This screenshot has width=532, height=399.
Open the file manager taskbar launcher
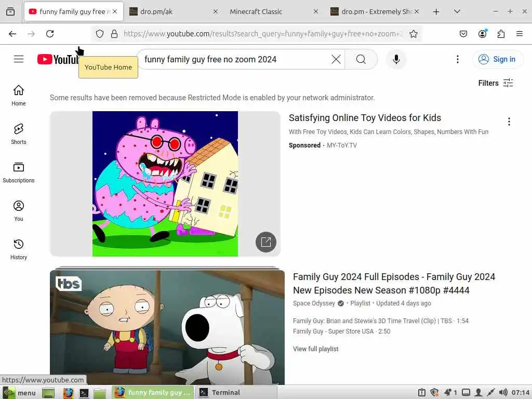[x=100, y=393]
